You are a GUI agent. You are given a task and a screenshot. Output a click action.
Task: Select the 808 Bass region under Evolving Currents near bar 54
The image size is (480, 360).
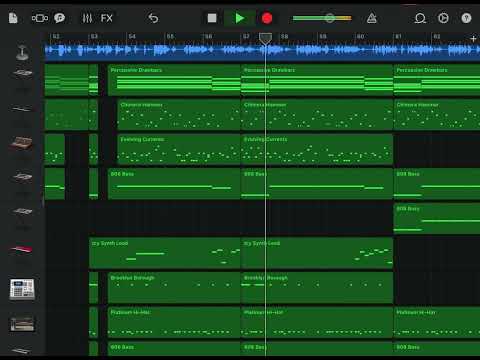(x=174, y=184)
